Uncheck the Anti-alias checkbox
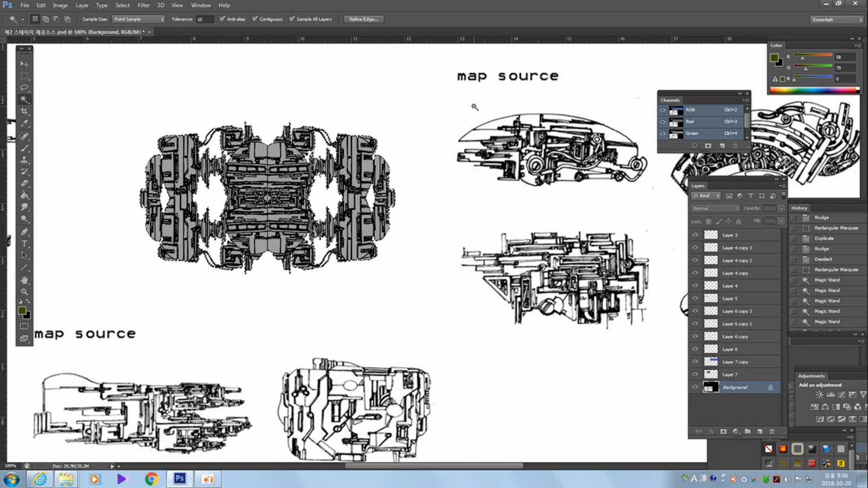The image size is (868, 488). coord(222,19)
